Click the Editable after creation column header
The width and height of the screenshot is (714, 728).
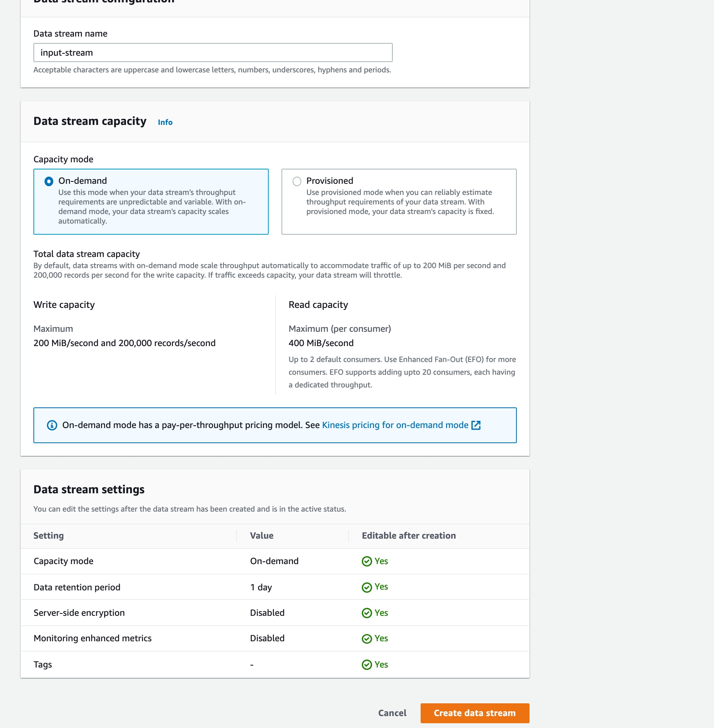[x=408, y=536]
